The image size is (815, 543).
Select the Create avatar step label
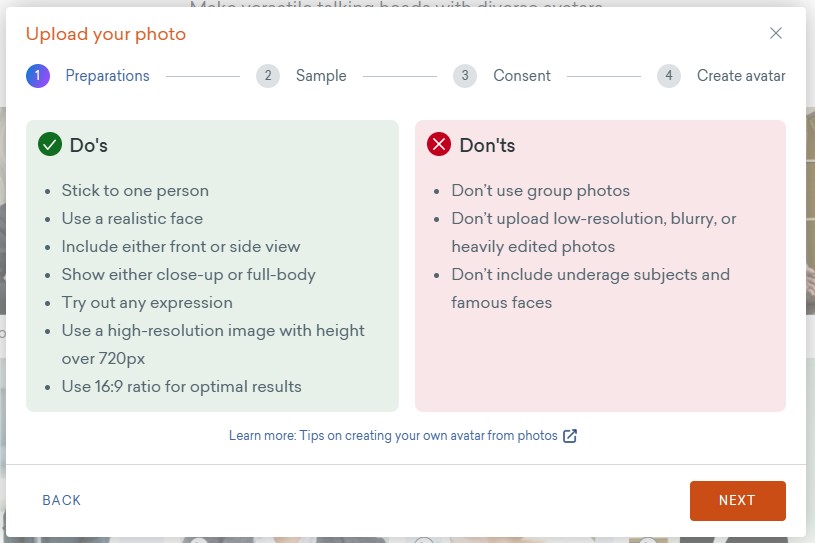point(741,76)
